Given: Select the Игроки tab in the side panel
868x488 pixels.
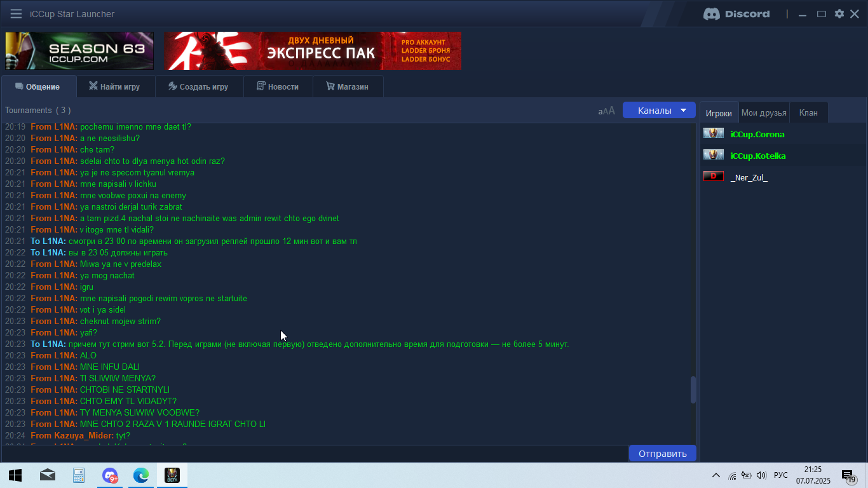Looking at the screenshot, I should pos(719,112).
